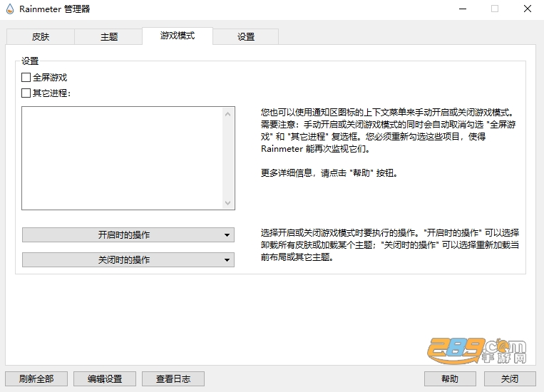Click the Rainmeter droplet title bar icon
544x392 pixels.
coord(10,9)
